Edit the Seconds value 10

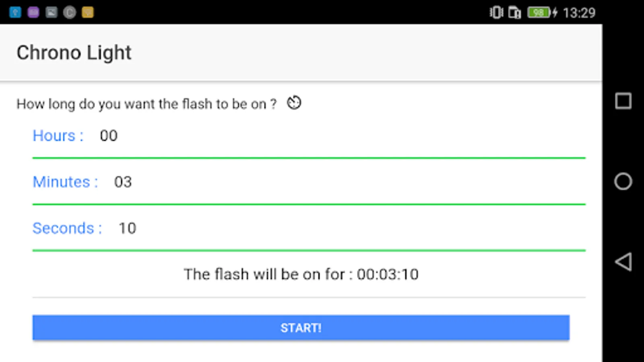127,228
